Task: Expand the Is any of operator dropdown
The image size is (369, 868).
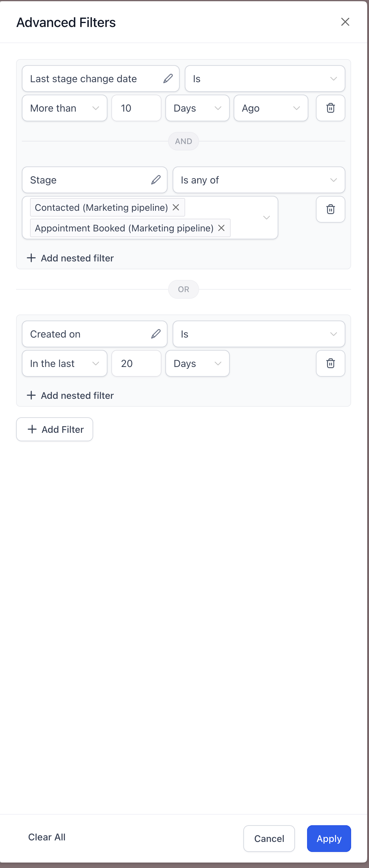Action: [x=259, y=180]
